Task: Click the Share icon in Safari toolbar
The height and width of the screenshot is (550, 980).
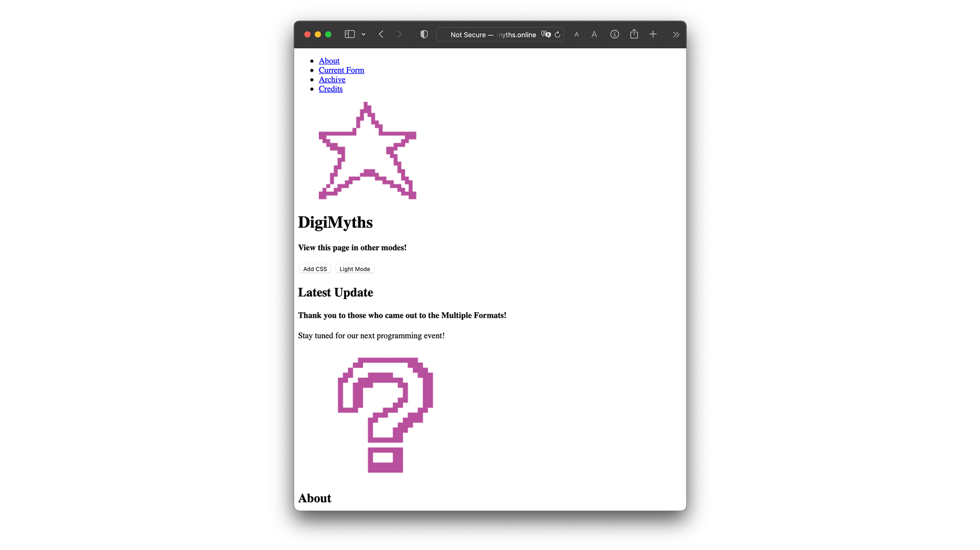Action: coord(634,34)
